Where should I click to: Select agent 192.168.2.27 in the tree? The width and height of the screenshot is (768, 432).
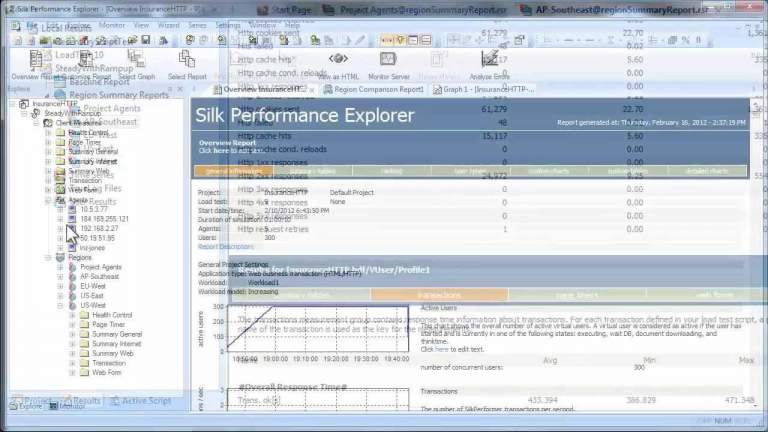[x=99, y=228]
